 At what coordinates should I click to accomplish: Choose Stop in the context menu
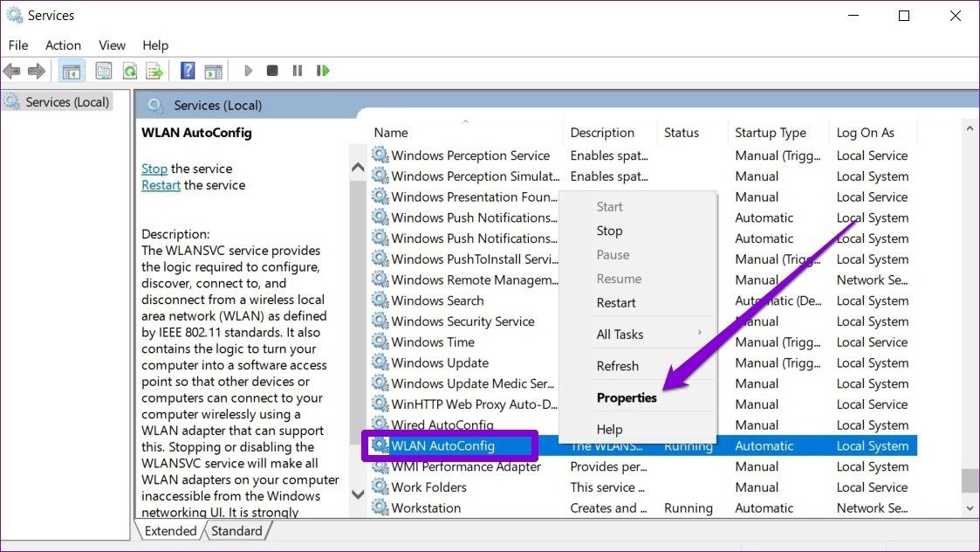[609, 231]
